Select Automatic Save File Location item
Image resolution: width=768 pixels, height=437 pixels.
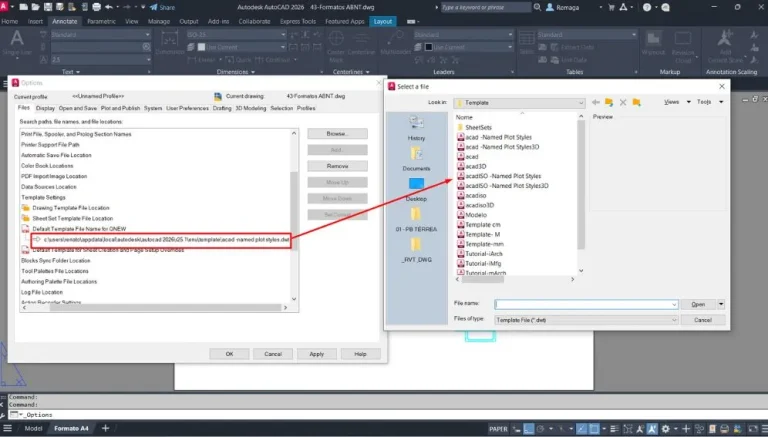pyautogui.click(x=56, y=155)
